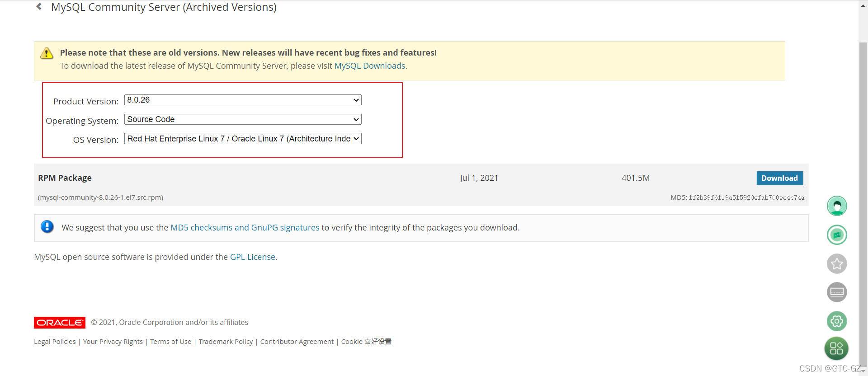Click the star favorite floating icon
This screenshot has height=376, width=868.
click(837, 264)
